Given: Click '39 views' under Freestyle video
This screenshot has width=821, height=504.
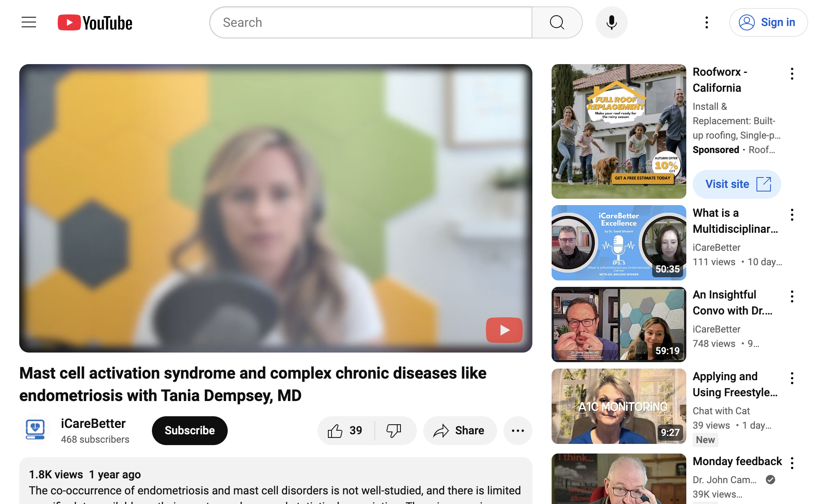Looking at the screenshot, I should [712, 425].
